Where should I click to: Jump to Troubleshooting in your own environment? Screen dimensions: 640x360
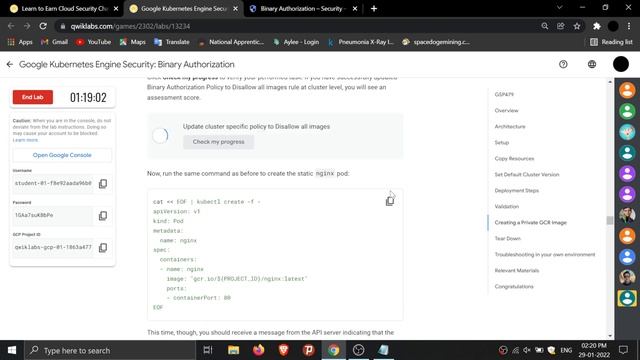(x=545, y=254)
